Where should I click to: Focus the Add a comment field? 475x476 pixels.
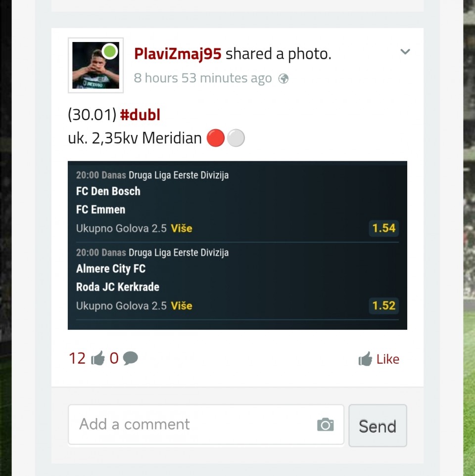(x=206, y=425)
